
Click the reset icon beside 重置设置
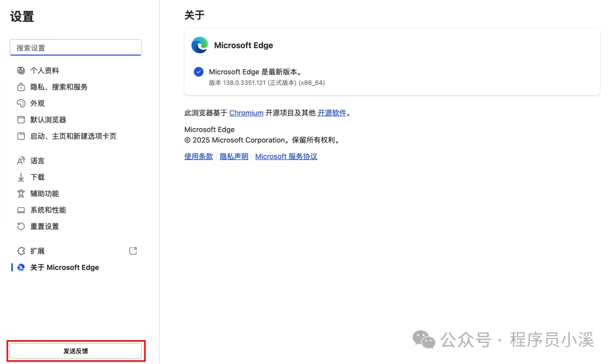(21, 226)
